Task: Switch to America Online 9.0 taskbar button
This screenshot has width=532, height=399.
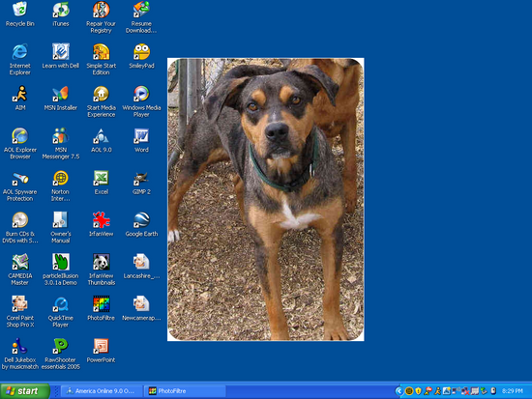Action: (x=102, y=391)
